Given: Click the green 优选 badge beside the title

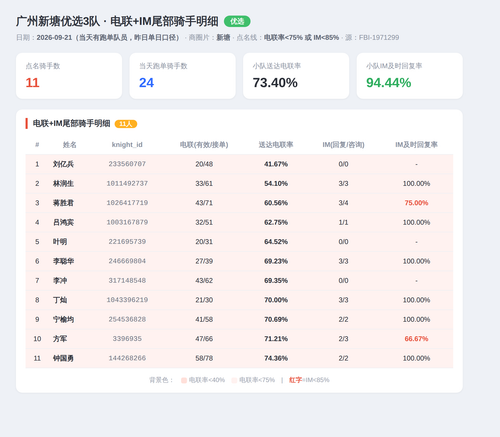Looking at the screenshot, I should point(237,21).
